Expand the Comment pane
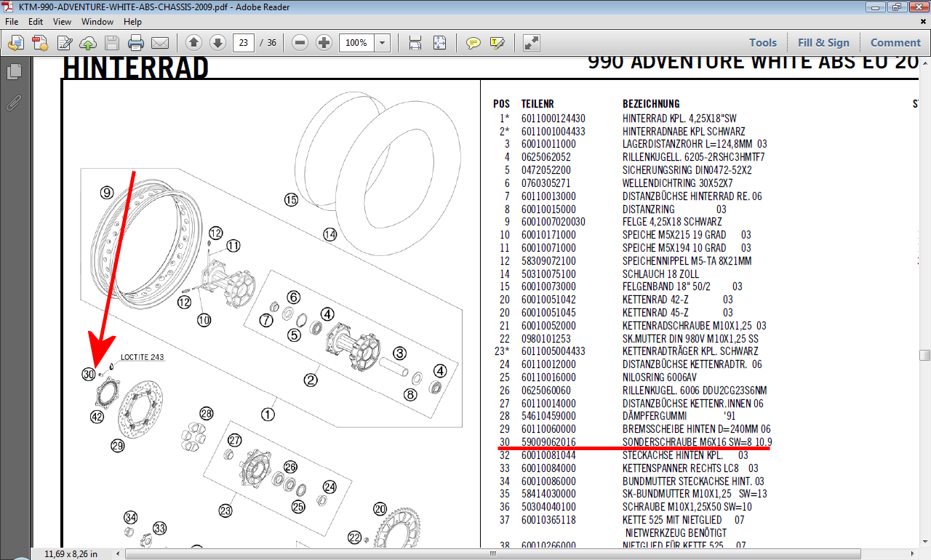The image size is (931, 560). coord(895,43)
